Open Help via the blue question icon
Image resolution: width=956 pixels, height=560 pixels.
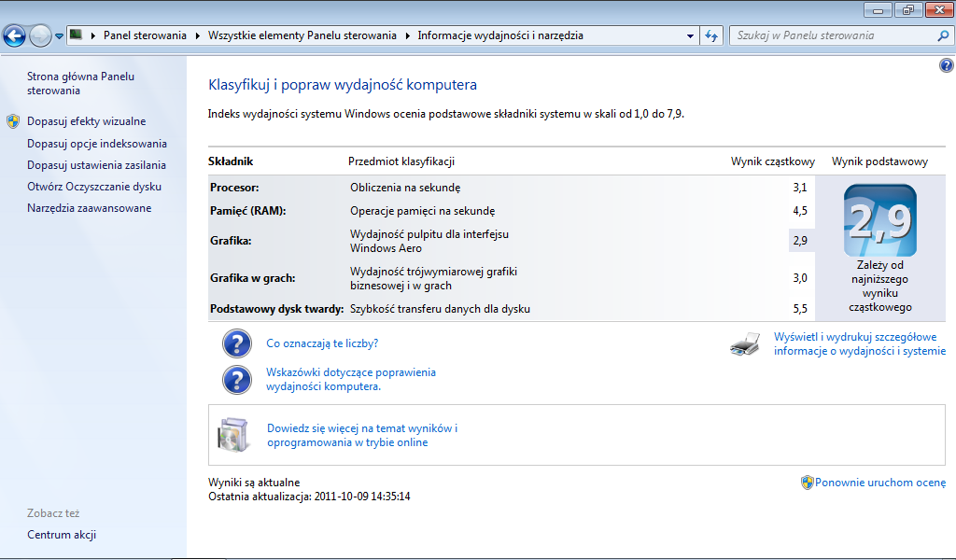(947, 65)
